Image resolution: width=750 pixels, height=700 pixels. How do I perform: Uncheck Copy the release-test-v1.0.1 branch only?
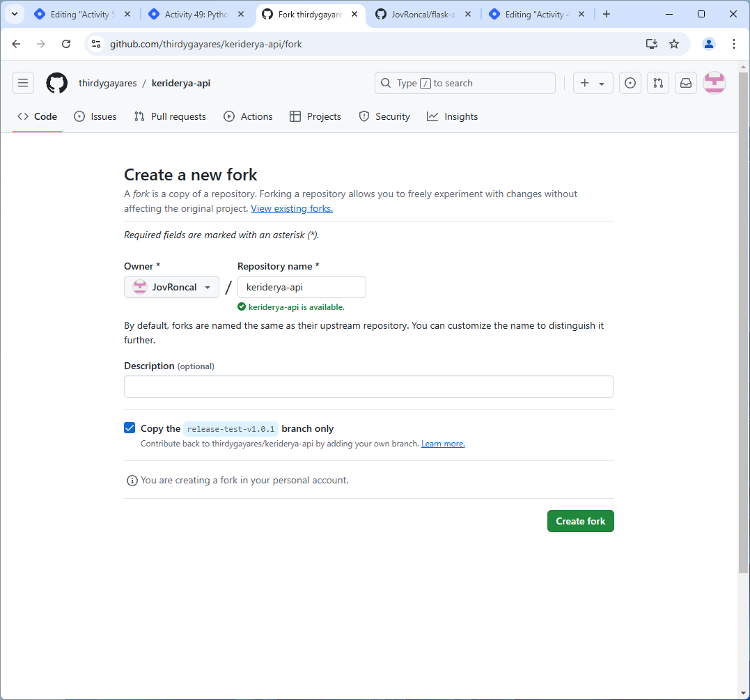130,428
